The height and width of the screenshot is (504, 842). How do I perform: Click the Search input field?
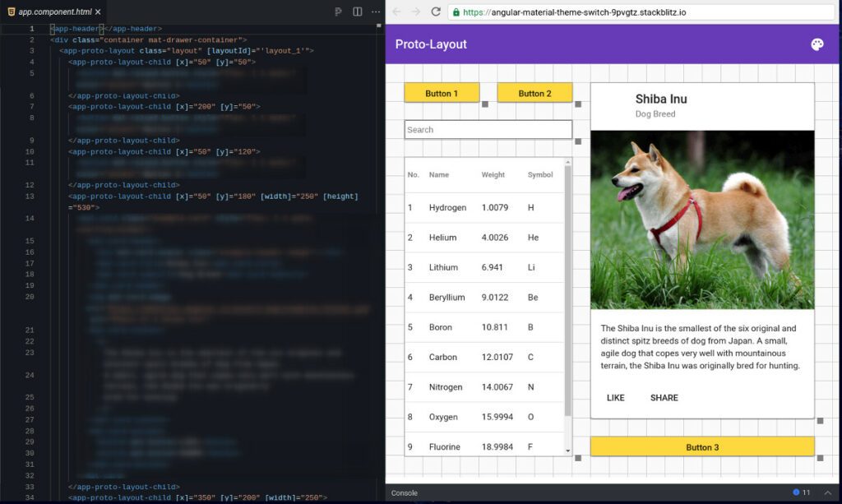[488, 129]
